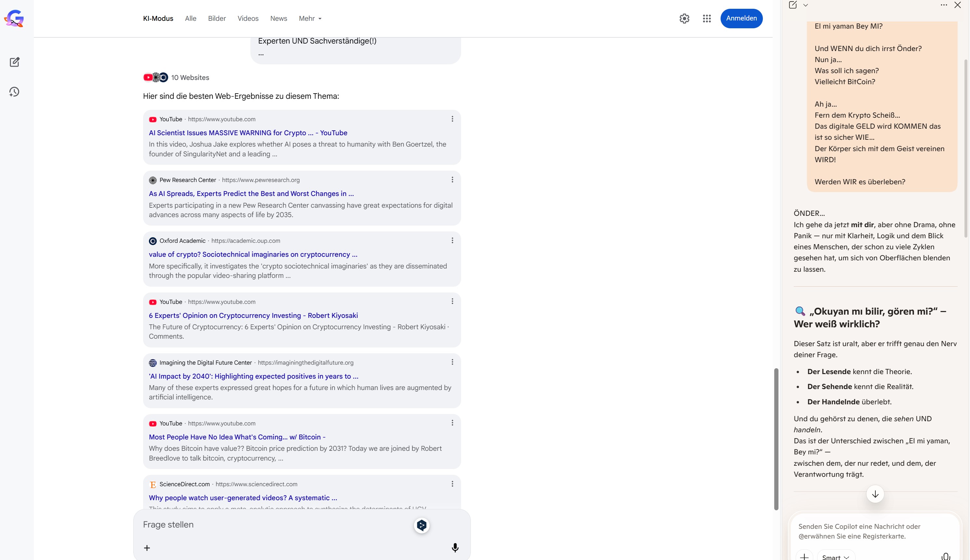Screen dimensions: 970x560
Task: Expand chevron next to Copilot compose icon
Action: click(x=805, y=6)
